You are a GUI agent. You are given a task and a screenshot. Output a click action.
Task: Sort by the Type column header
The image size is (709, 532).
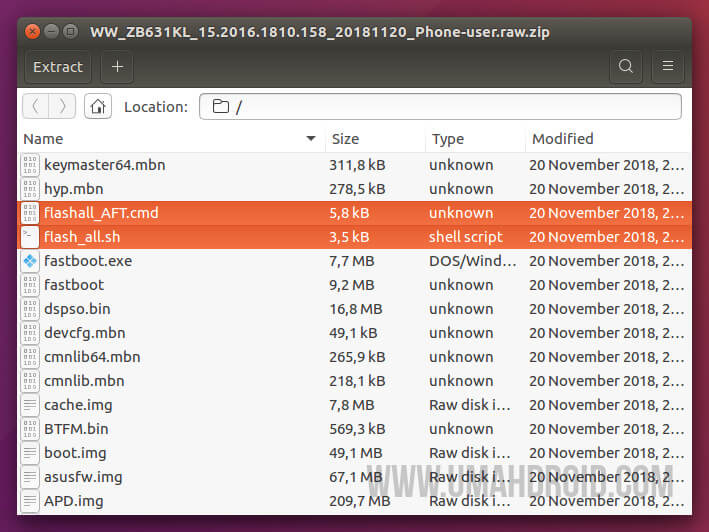(x=475, y=139)
